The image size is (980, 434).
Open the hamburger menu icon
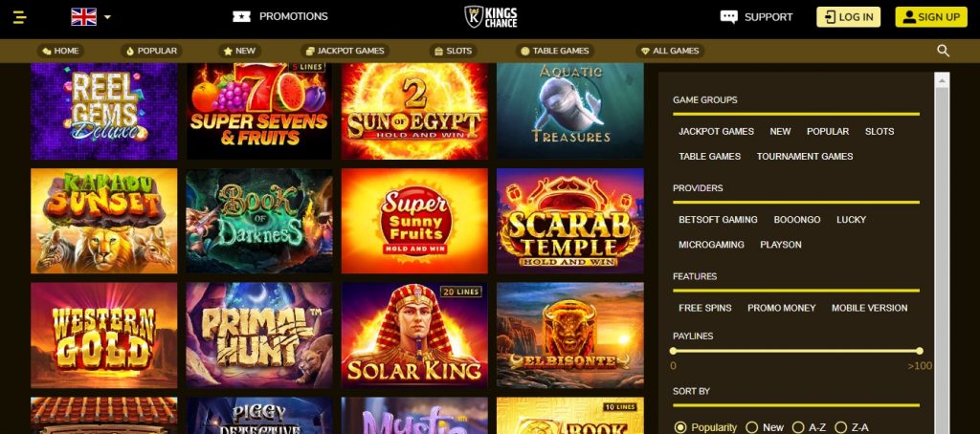point(19,17)
